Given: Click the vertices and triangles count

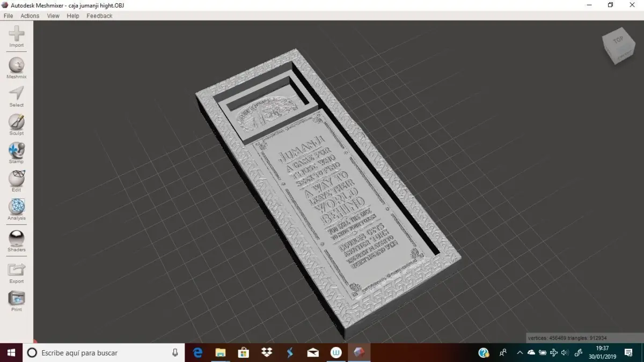Looking at the screenshot, I should coord(567,338).
